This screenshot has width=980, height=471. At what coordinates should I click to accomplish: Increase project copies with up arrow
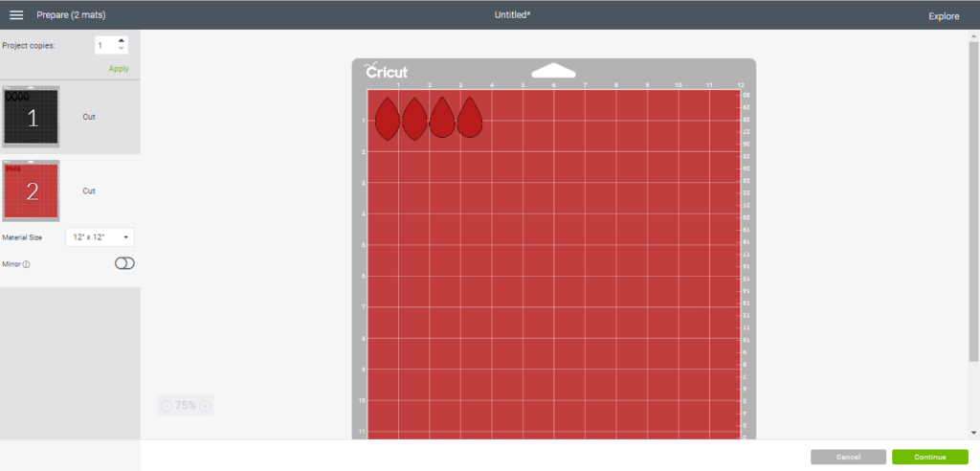coord(121,41)
